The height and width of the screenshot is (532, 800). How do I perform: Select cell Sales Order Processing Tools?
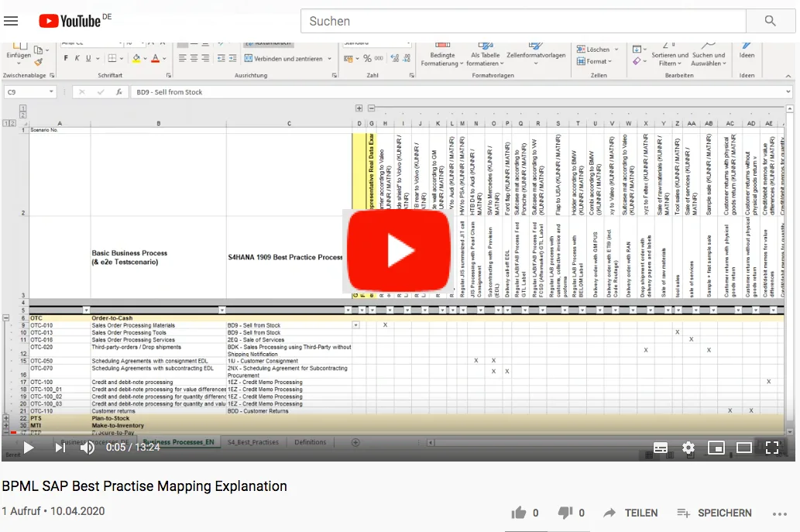(158, 332)
